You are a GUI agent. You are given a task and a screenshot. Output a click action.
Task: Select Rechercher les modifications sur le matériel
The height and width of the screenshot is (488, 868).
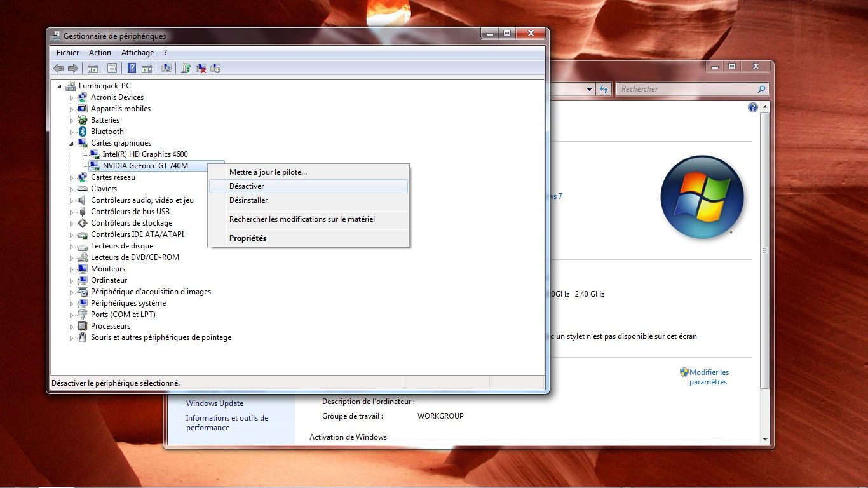tap(309, 219)
